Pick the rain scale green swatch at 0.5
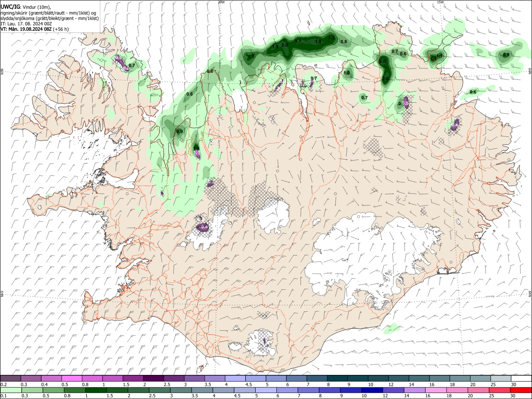Viewport: 532px width, 399px height. 53,390
